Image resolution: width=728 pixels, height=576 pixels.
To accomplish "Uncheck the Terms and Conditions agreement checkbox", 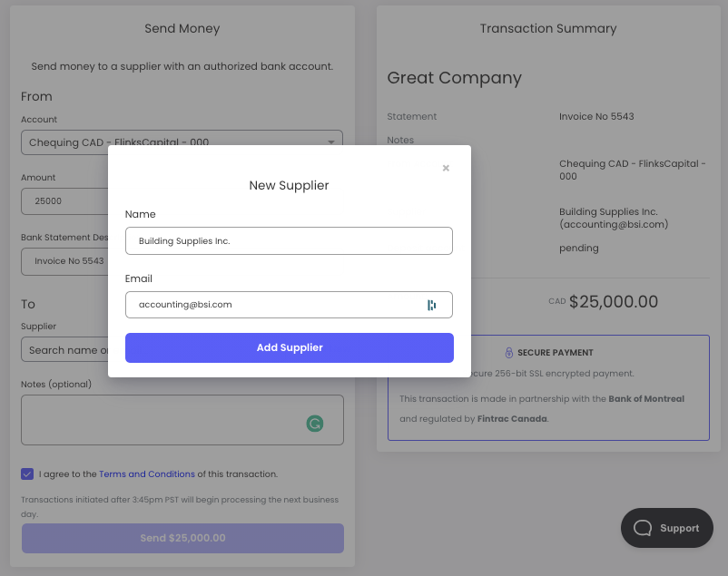I will pos(27,473).
